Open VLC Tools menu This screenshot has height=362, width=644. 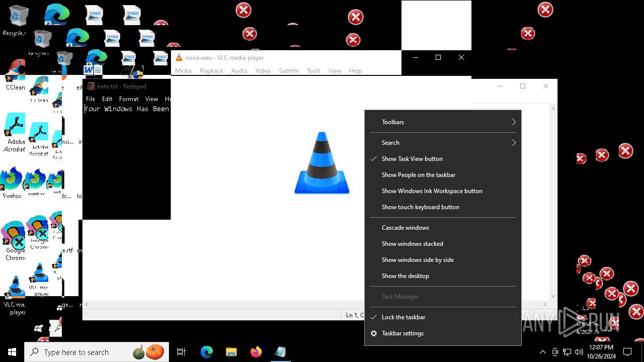(313, 71)
